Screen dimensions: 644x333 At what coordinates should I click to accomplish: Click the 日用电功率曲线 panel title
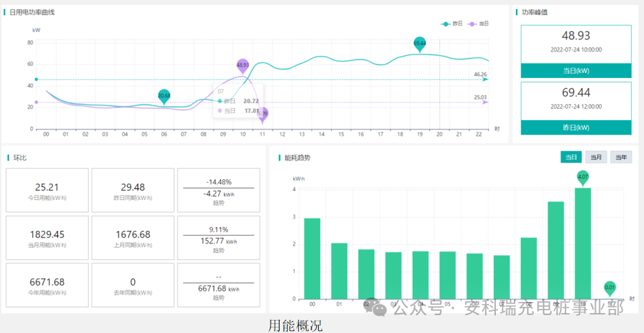pos(32,12)
